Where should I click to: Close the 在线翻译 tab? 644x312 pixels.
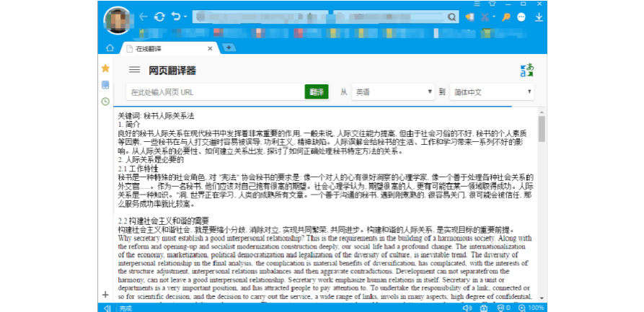click(x=210, y=48)
